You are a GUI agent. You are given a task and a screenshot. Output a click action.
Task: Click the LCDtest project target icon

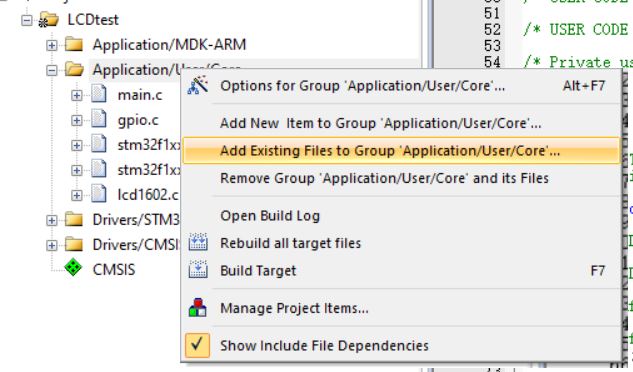48,19
